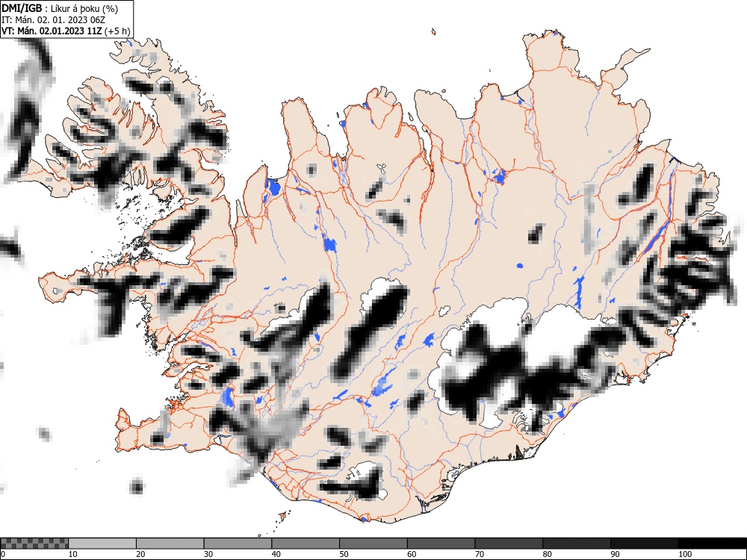Click the black legend segment past 100
The height and width of the screenshot is (560, 747).
(712, 544)
